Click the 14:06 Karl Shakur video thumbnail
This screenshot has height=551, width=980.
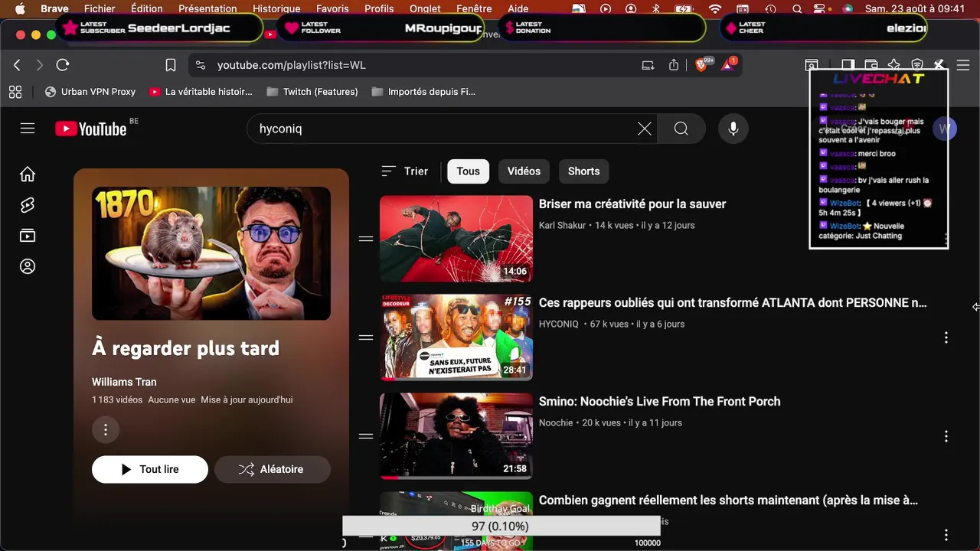(456, 239)
